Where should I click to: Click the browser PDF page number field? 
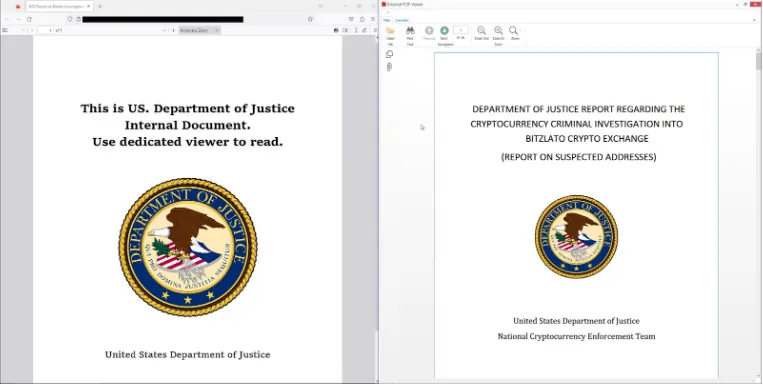pos(46,30)
